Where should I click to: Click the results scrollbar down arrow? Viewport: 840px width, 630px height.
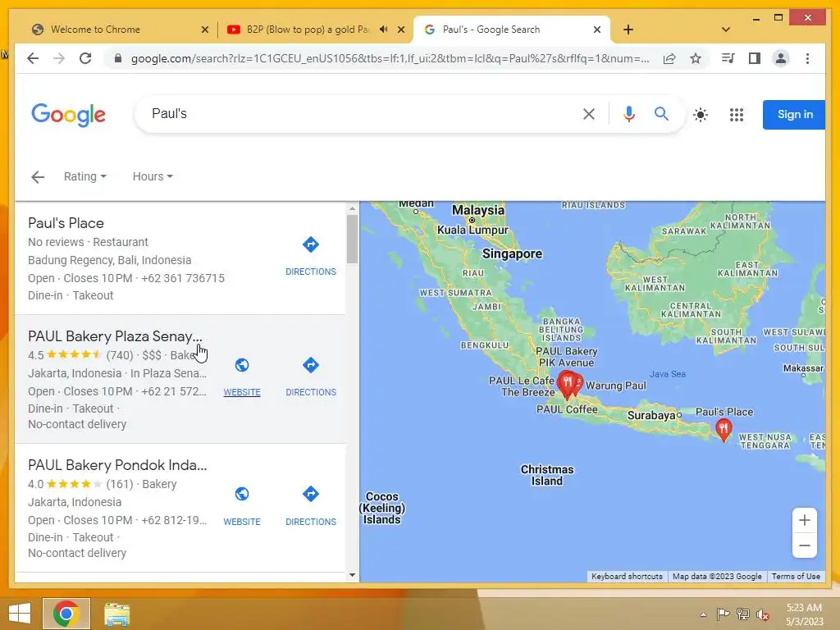point(352,575)
